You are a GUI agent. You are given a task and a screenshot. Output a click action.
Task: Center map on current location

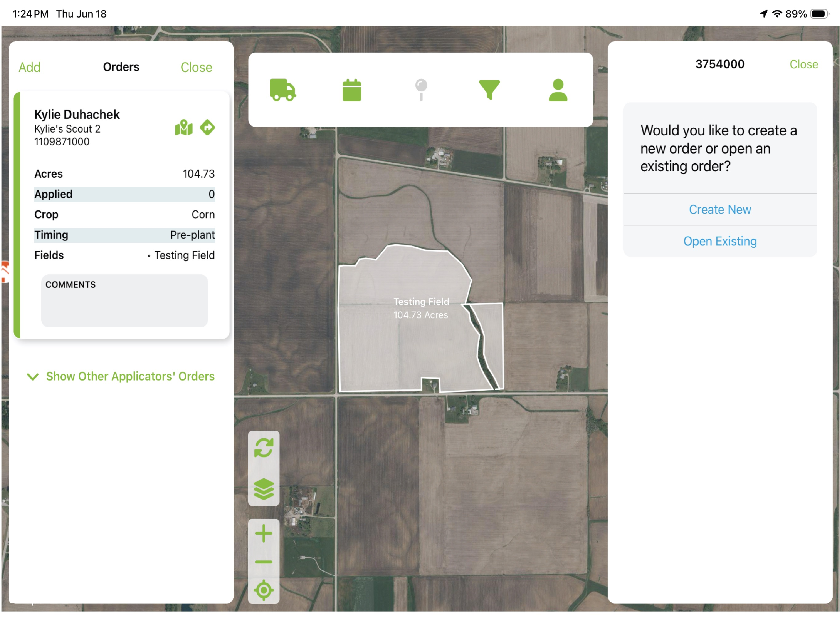[263, 590]
